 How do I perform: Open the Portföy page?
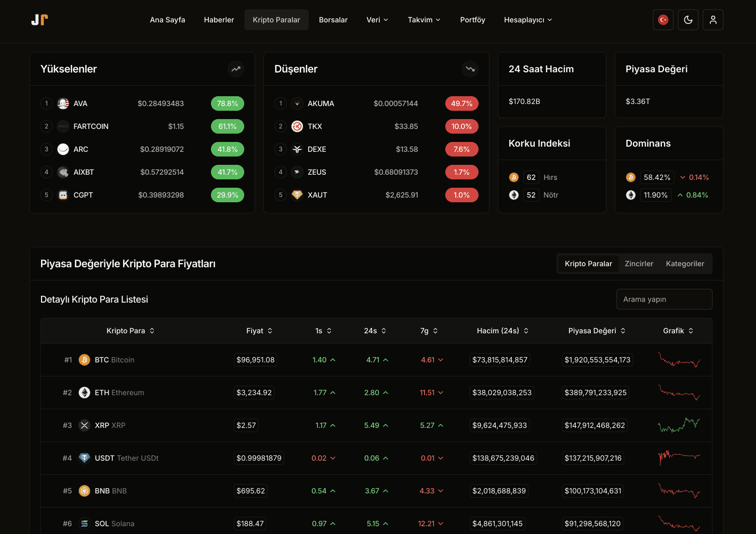pos(472,20)
